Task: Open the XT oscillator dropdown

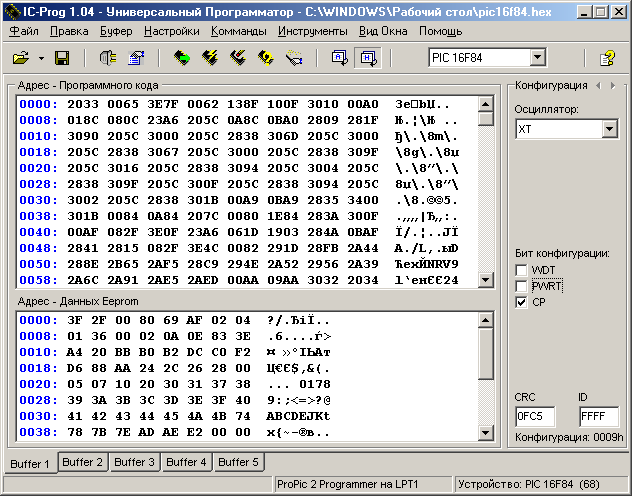Action: pos(609,129)
